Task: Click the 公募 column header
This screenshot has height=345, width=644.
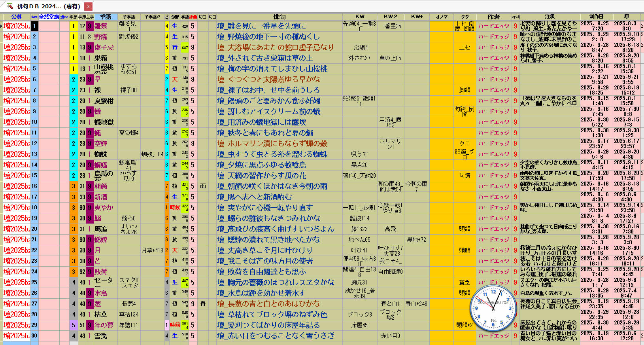Action: click(x=17, y=17)
